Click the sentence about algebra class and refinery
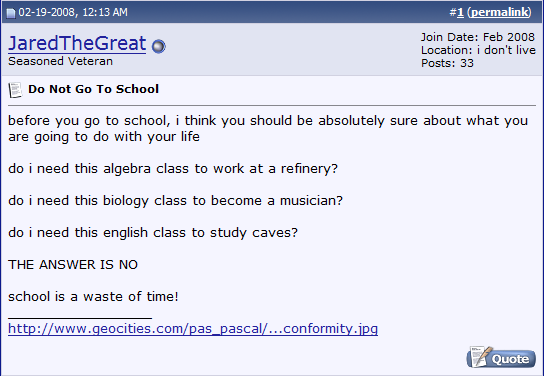Viewport: 545px width, 376px height. click(173, 169)
